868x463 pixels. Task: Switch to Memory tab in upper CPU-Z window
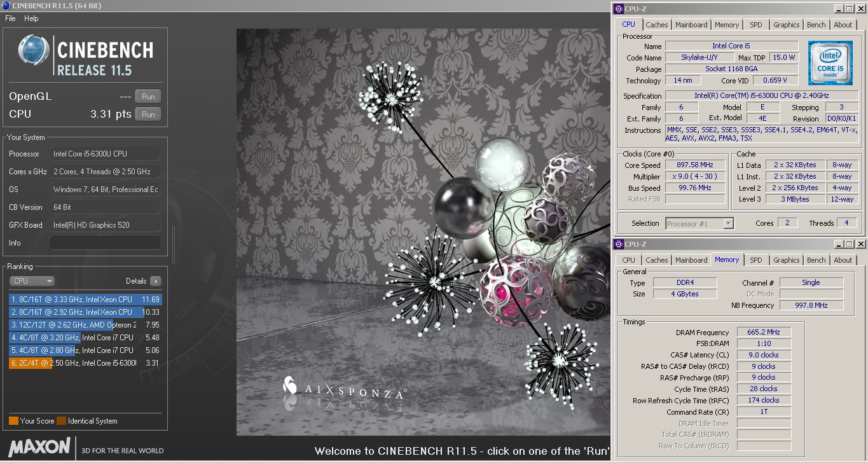(x=727, y=25)
